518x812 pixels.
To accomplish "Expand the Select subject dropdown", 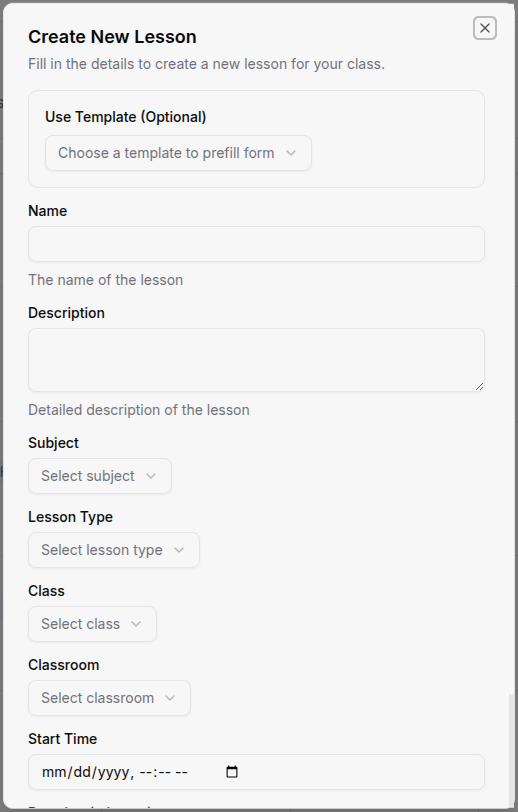I will pyautogui.click(x=100, y=476).
